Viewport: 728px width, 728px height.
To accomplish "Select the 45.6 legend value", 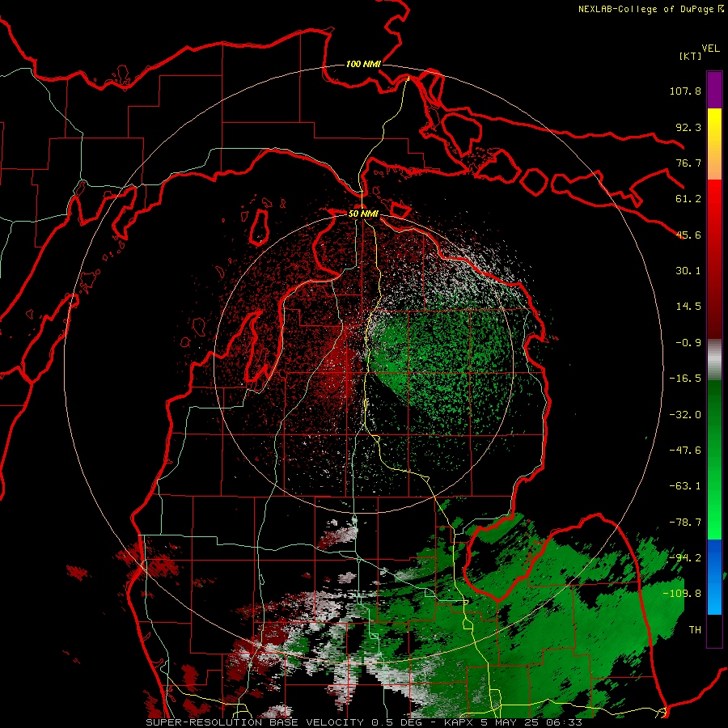I will point(688,235).
